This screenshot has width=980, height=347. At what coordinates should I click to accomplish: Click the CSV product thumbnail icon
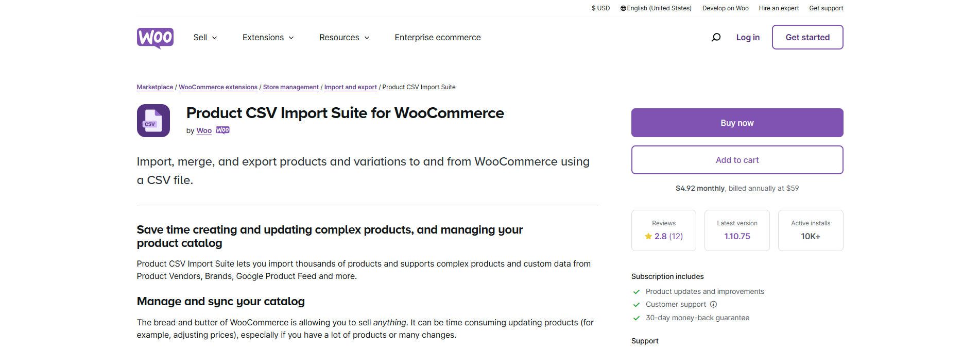pyautogui.click(x=152, y=120)
